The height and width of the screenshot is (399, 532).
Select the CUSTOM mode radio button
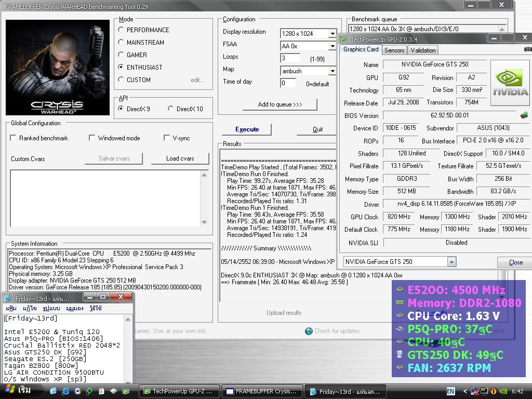click(x=121, y=79)
